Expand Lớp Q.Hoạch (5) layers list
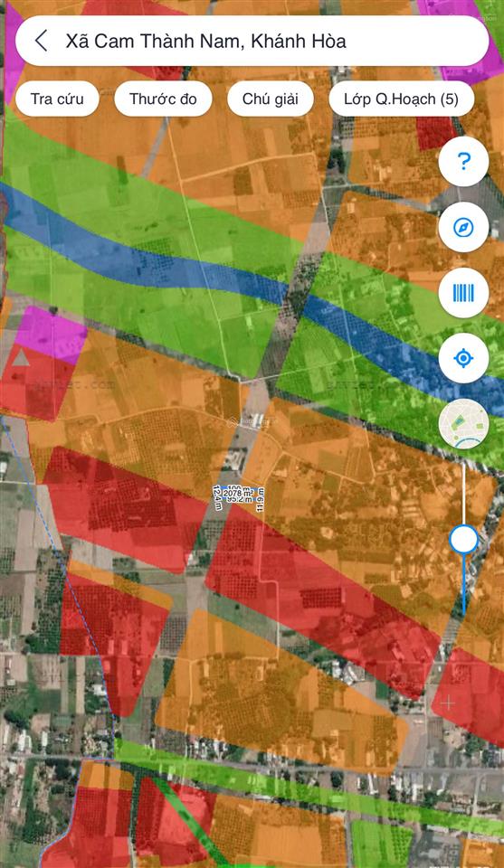Screen dimensions: 504x868 click(402, 99)
